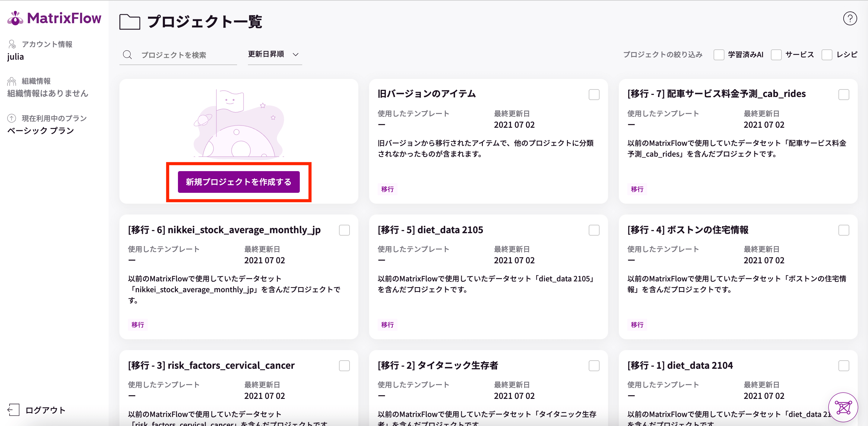Viewport: 868px width, 426px height.
Task: Select the 旧バージョンのアイテム project checkbox
Action: point(594,95)
